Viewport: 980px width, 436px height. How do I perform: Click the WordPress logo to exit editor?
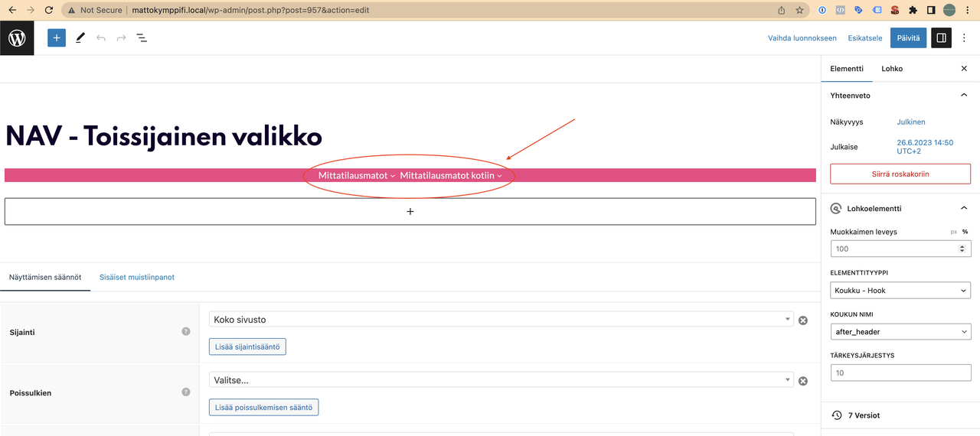pos(17,37)
